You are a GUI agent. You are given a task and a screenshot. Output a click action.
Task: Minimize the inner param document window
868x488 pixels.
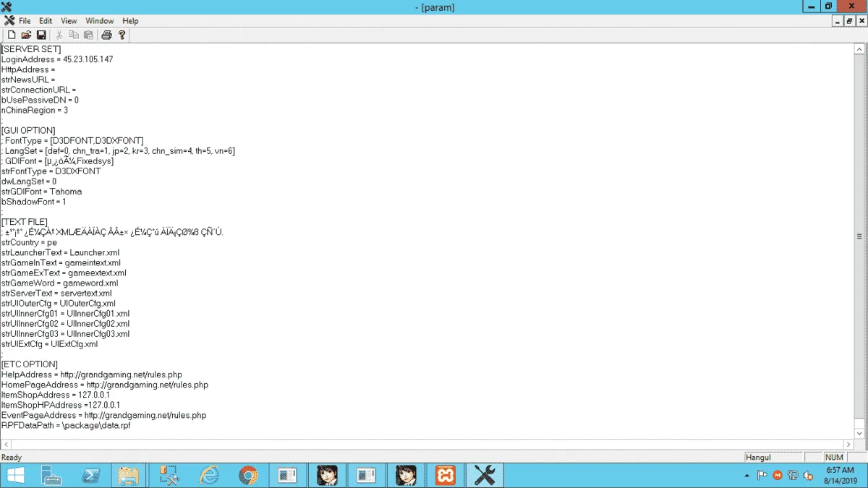click(x=838, y=21)
